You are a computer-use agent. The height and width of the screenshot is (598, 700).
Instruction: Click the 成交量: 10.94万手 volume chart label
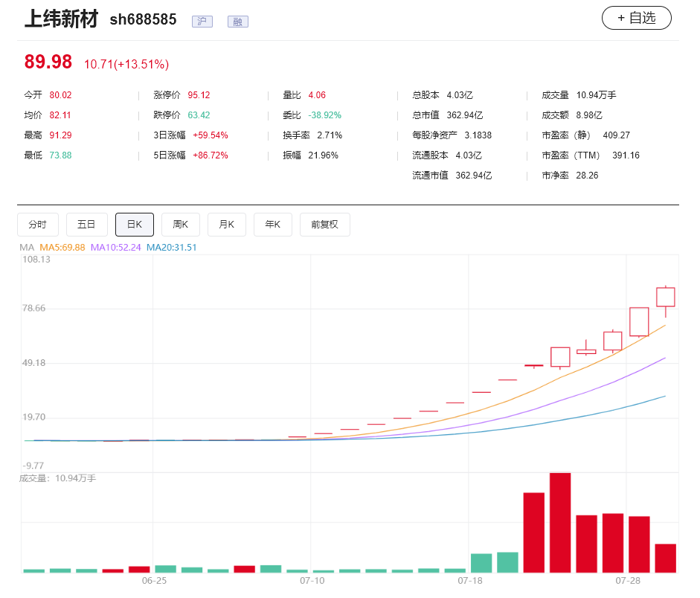[x=57, y=478]
